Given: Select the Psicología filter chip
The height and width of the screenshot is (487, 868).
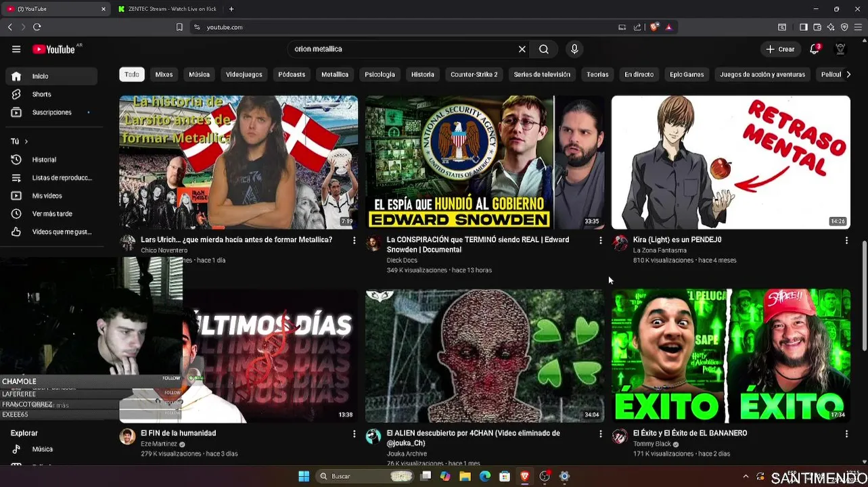Looking at the screenshot, I should pos(380,74).
